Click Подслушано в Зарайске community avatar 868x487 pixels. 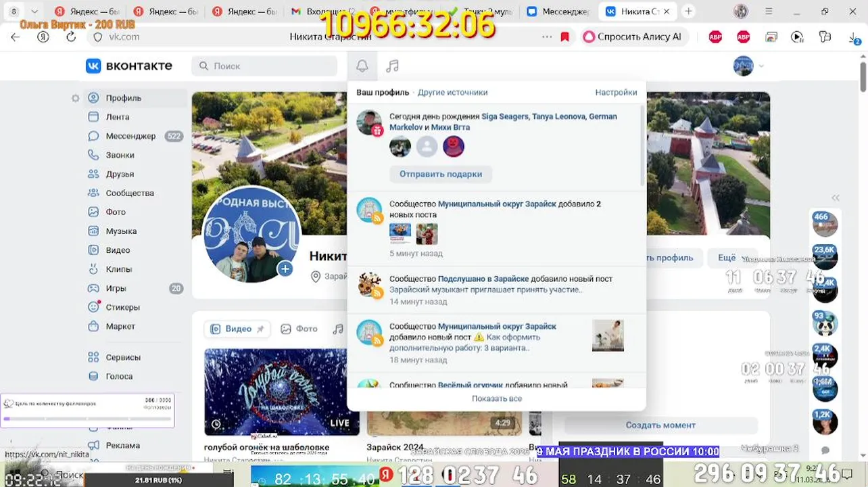coord(370,284)
